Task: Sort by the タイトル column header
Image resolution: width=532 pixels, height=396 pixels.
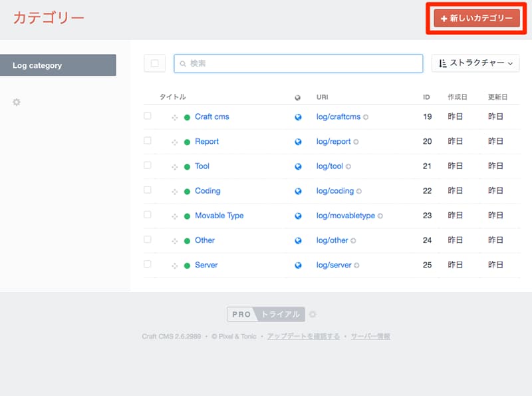Action: (172, 97)
